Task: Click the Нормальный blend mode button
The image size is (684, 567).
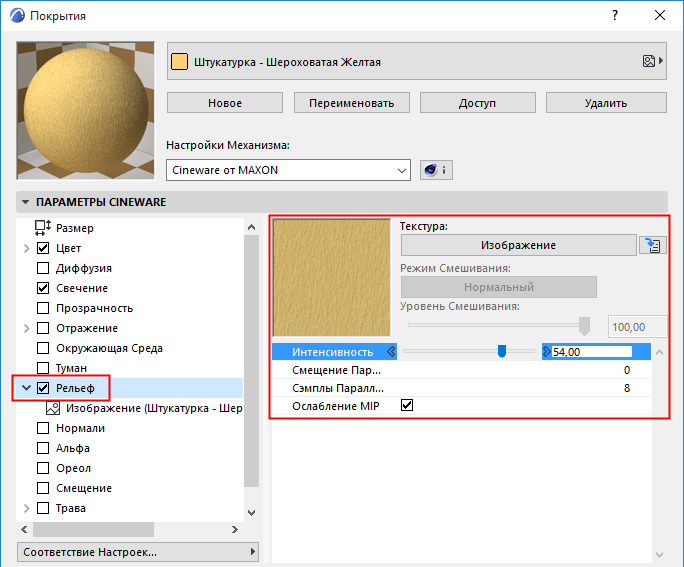Action: click(499, 287)
